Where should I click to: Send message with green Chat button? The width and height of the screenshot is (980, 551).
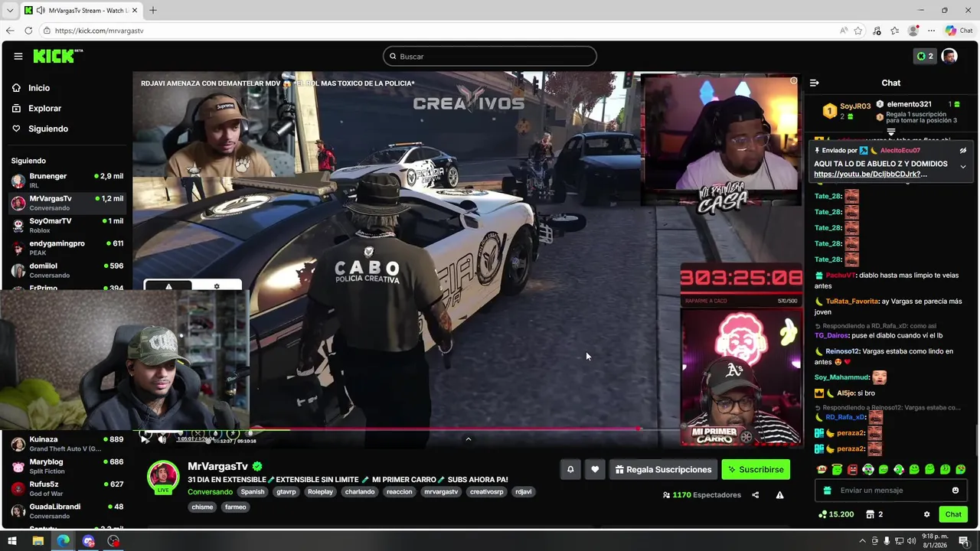point(953,514)
